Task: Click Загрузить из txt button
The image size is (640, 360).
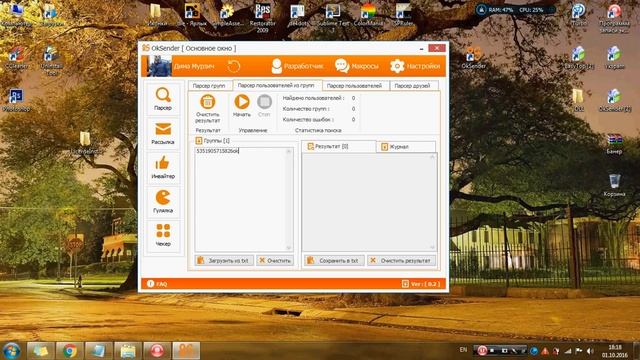Action: [224, 260]
